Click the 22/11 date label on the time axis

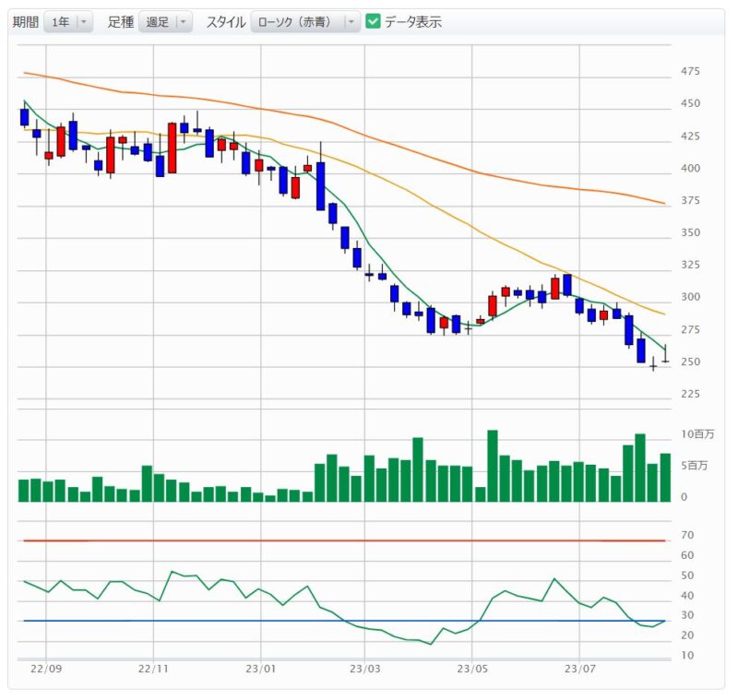point(153,669)
